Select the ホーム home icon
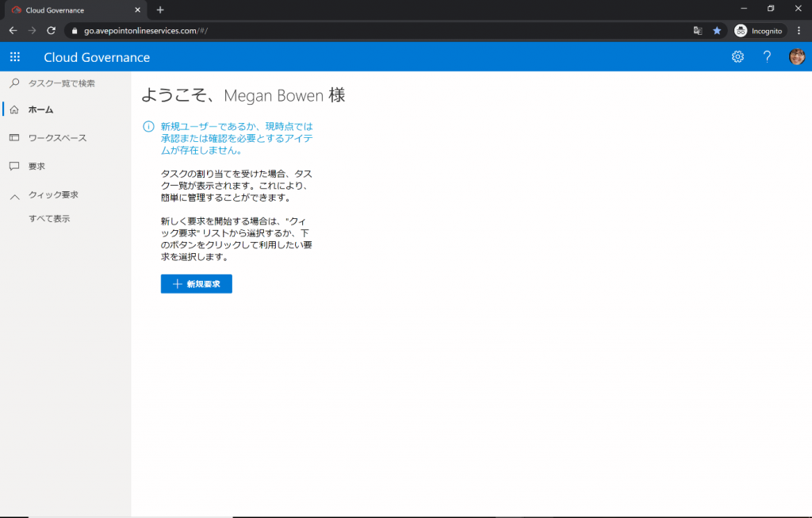The height and width of the screenshot is (518, 812). 14,109
